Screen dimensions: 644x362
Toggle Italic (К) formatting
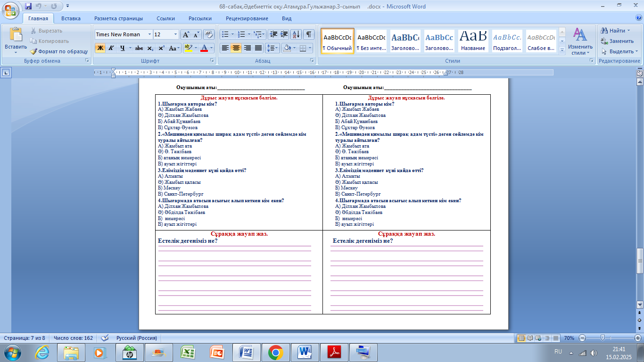point(111,48)
